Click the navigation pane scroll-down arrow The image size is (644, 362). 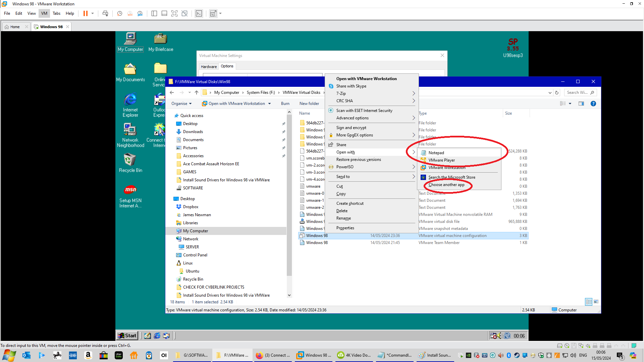pos(289,295)
